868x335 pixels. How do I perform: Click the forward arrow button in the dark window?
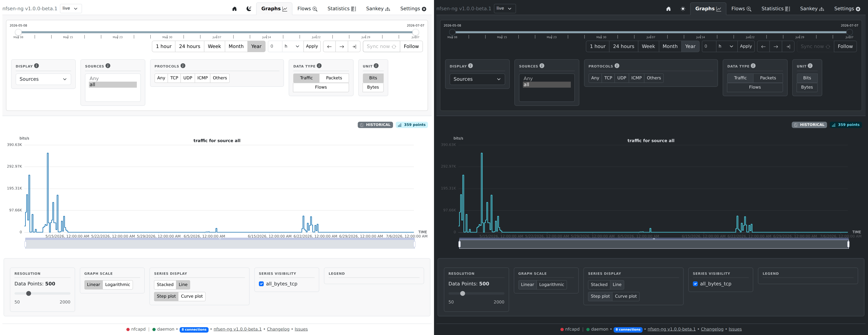(776, 46)
